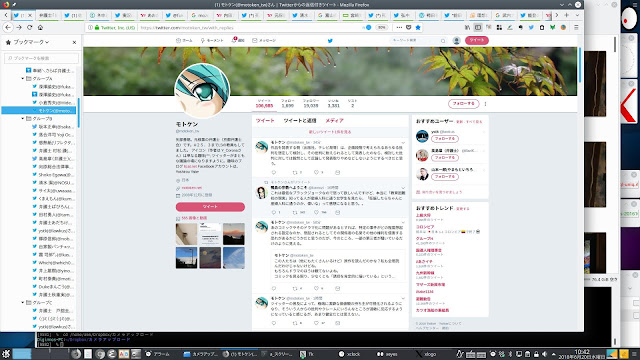Viewport: 640px width, 360px height.
Task: Follow the first recommended user yuki
Action: pos(445,139)
